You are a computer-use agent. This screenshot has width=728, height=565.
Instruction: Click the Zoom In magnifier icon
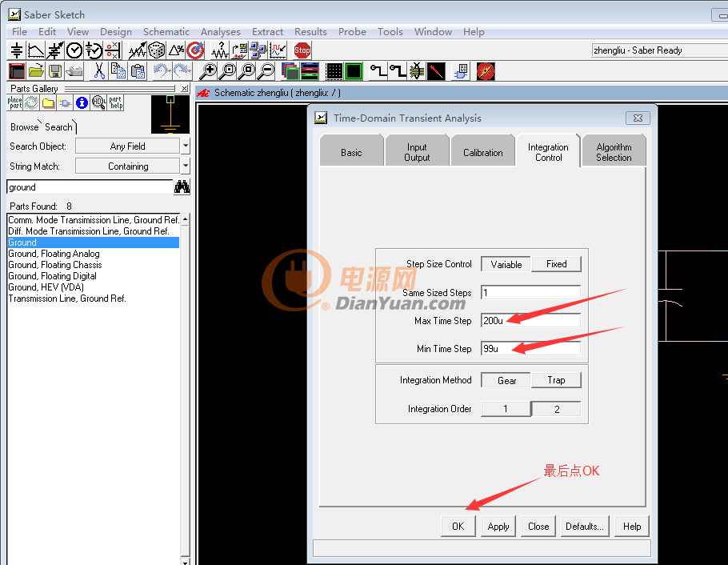coord(208,71)
